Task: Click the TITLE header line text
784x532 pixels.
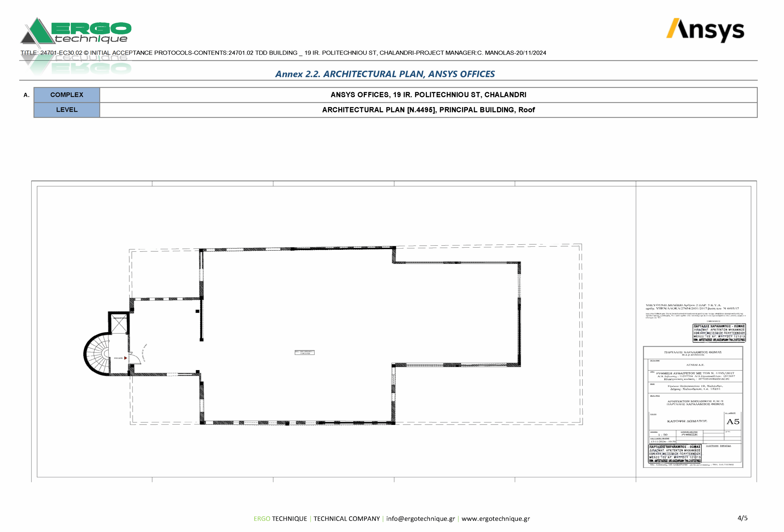Action: click(x=283, y=53)
